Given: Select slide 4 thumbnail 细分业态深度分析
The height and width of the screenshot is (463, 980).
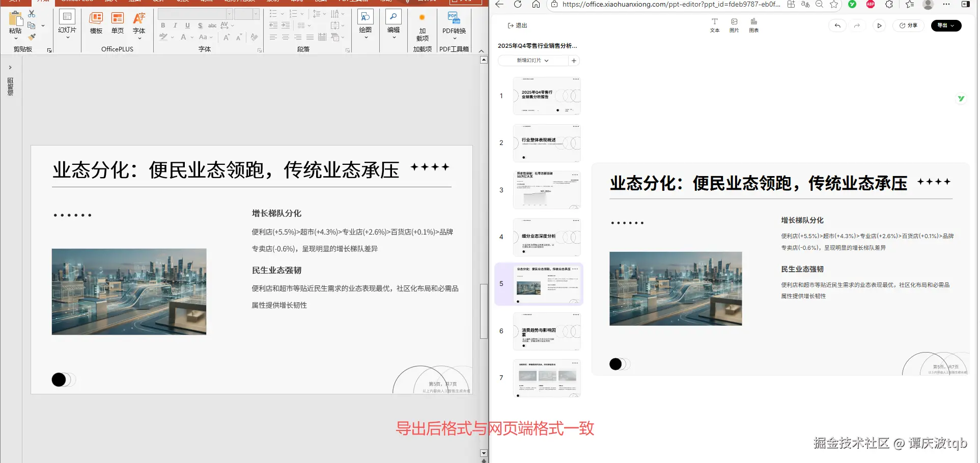Looking at the screenshot, I should 547,237.
